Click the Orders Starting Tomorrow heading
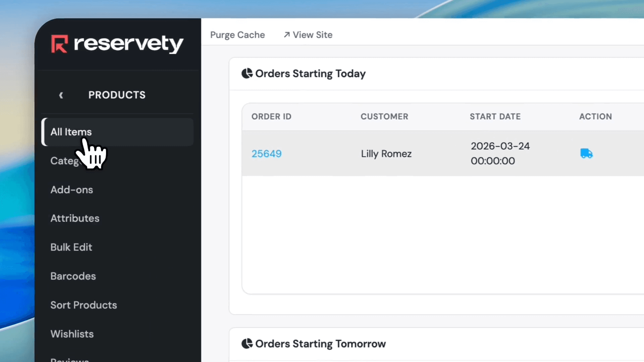644x362 pixels. pos(320,344)
